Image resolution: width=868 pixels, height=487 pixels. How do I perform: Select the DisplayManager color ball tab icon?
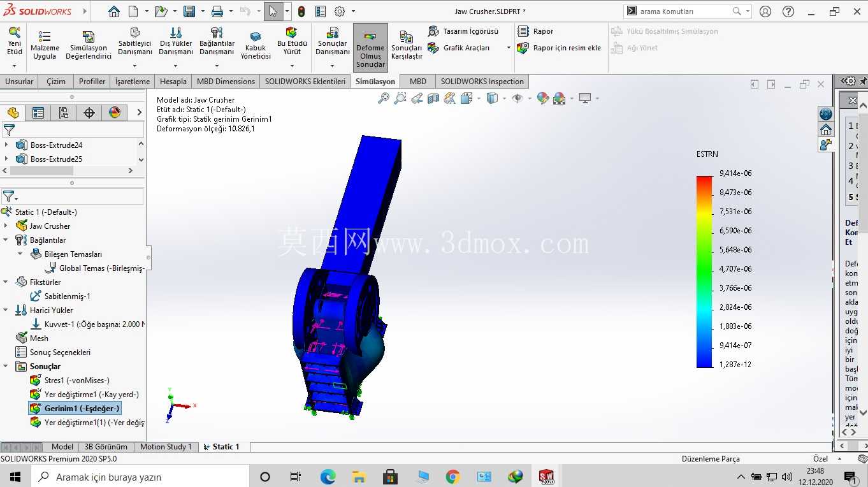click(x=115, y=113)
